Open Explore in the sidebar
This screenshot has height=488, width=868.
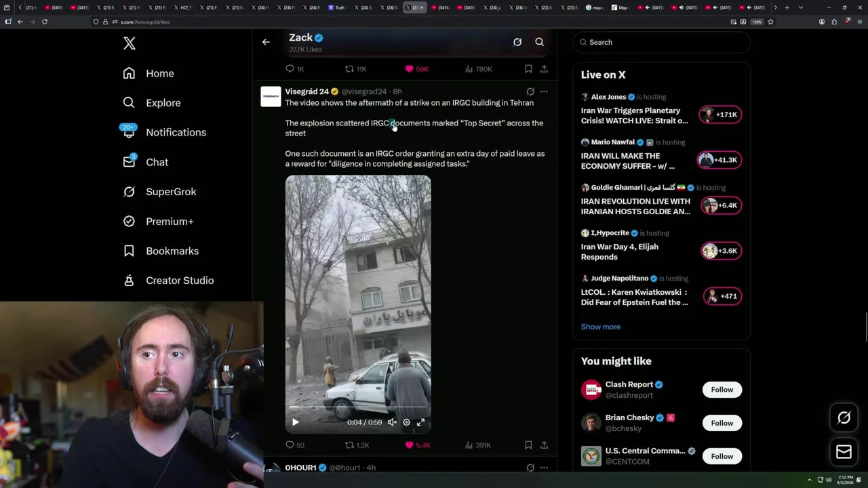tap(152, 103)
